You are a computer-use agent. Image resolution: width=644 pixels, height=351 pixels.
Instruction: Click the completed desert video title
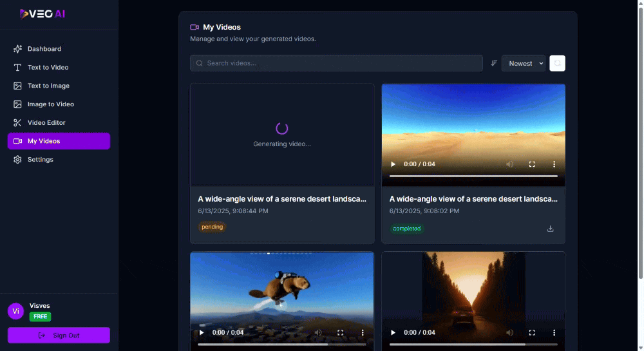[x=473, y=199]
